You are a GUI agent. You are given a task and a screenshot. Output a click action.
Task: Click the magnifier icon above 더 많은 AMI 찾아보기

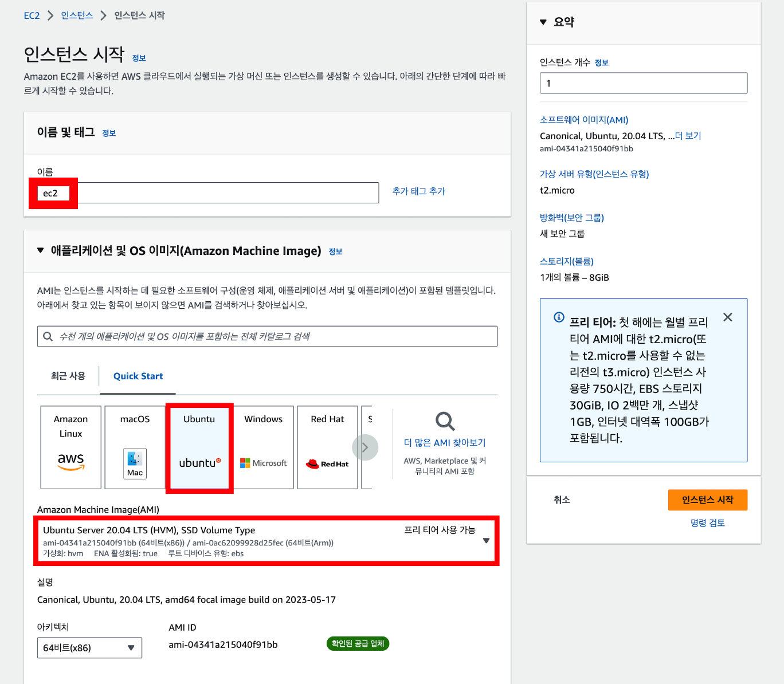pos(445,421)
